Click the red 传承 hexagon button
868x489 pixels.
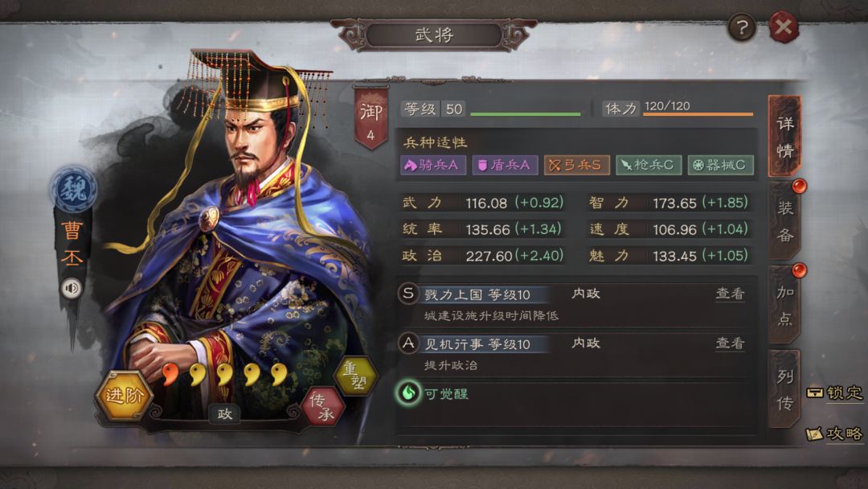point(322,407)
